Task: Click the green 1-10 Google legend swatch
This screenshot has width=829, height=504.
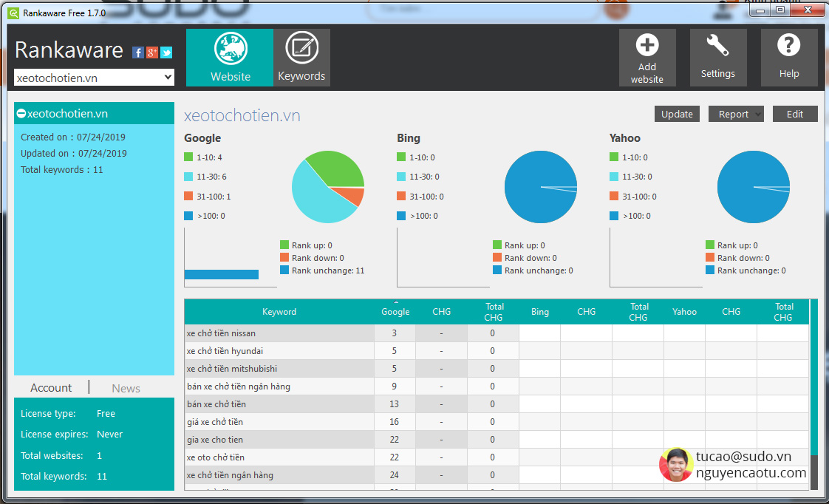Action: click(x=188, y=157)
